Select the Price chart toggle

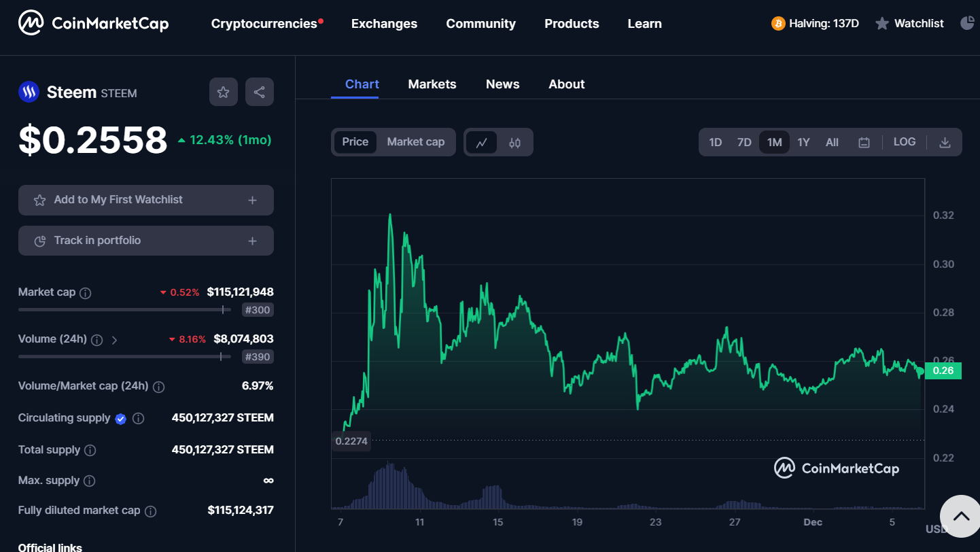point(355,142)
